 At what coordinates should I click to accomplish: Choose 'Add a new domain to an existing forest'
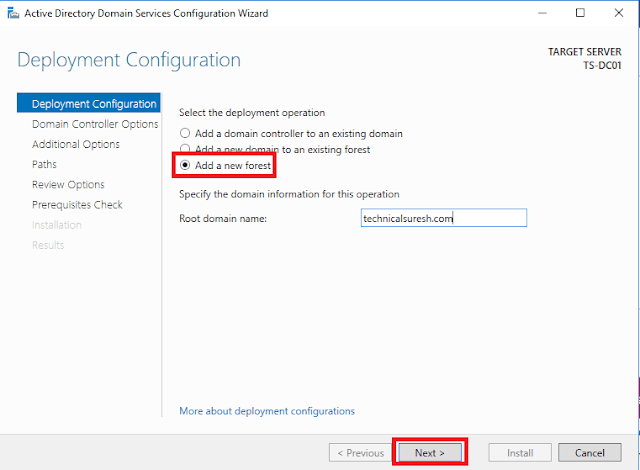[x=184, y=149]
